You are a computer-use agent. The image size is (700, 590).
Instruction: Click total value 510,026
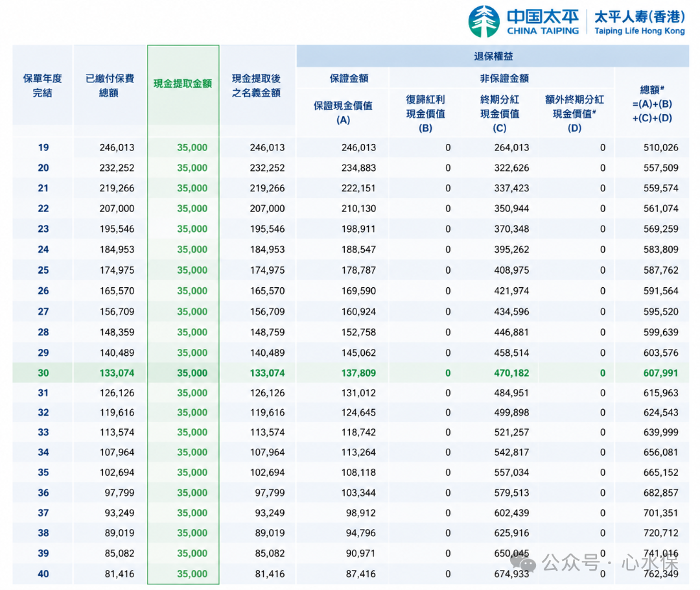[x=660, y=147]
